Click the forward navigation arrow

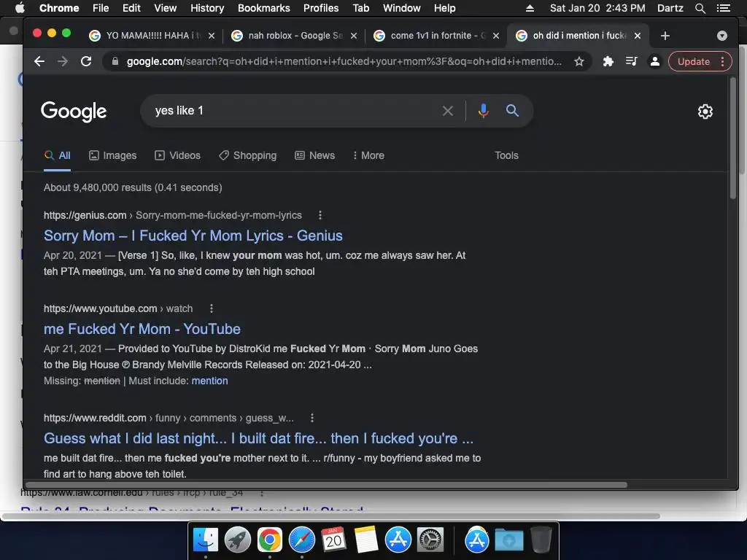tap(63, 61)
